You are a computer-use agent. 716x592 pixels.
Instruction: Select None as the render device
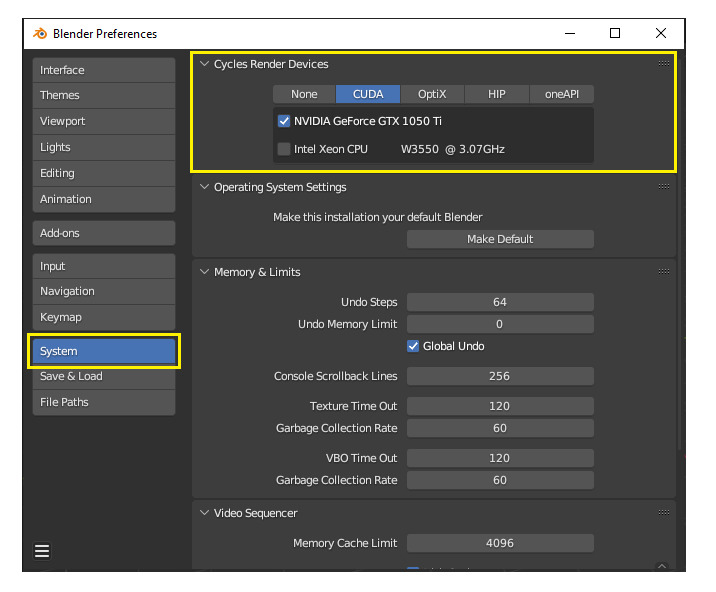pos(304,94)
